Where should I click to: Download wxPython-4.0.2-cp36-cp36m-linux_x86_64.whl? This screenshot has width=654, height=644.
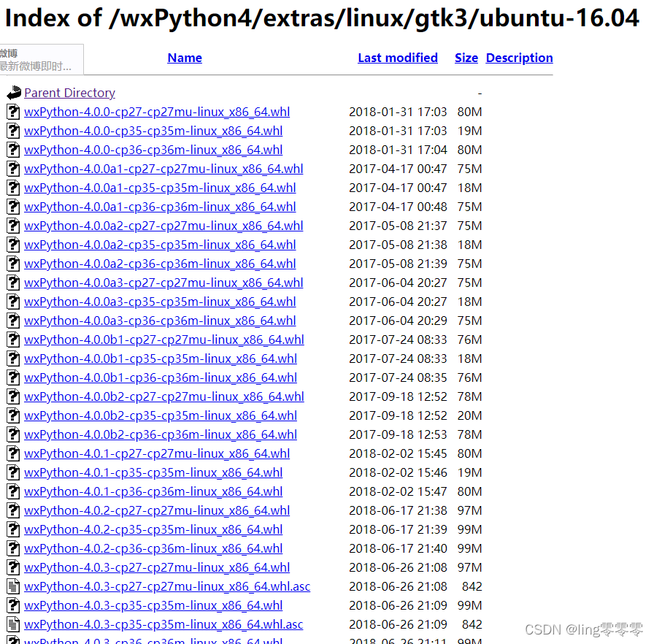pos(153,548)
